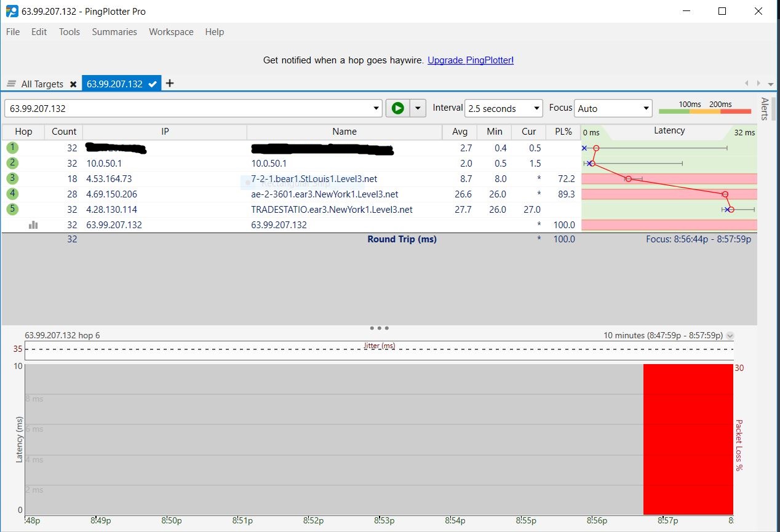Follow the Upgrade PingPlotter! link
This screenshot has height=532, width=780.
click(471, 60)
